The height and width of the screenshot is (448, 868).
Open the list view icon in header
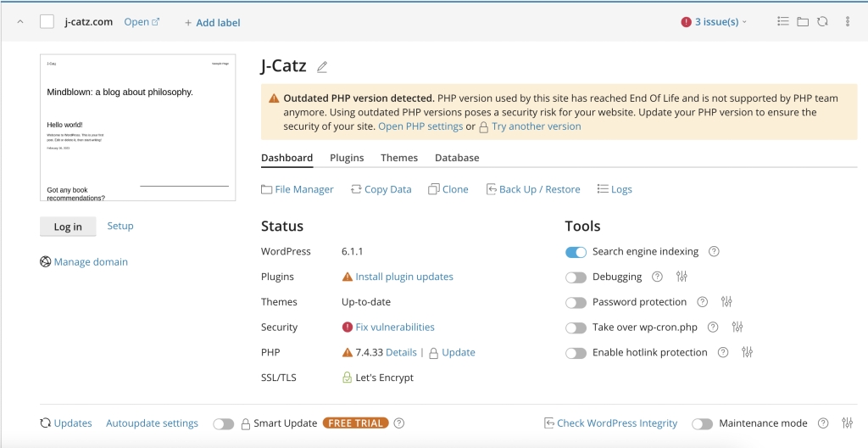coord(782,21)
